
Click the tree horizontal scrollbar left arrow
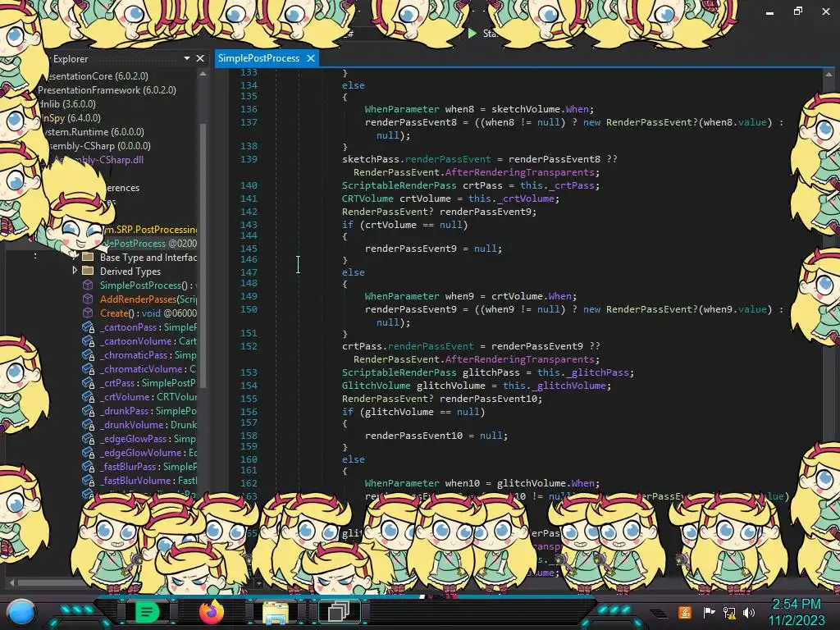11,582
